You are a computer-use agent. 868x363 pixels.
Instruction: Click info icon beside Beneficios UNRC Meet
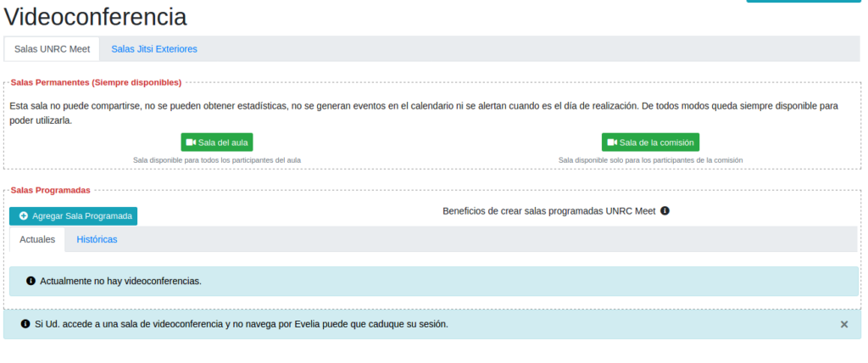click(x=665, y=211)
